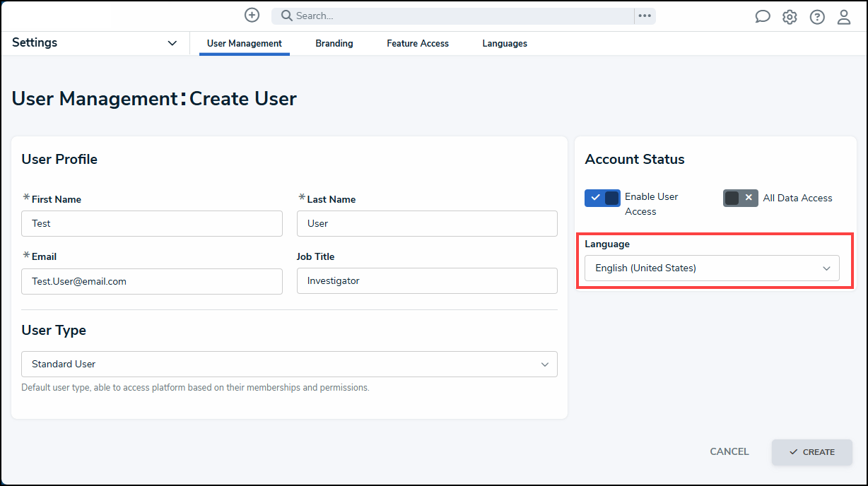This screenshot has height=486, width=868.
Task: Toggle the All Data Access switch
Action: coord(741,198)
